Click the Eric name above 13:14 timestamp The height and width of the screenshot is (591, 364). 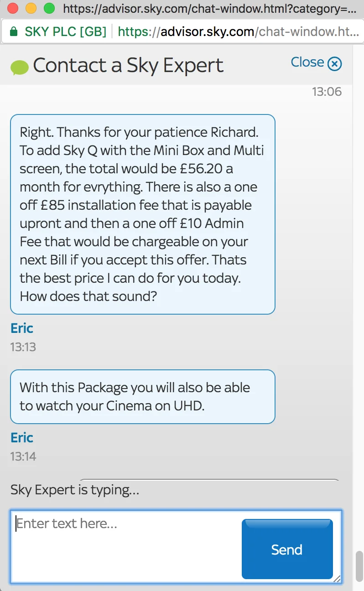coord(22,438)
